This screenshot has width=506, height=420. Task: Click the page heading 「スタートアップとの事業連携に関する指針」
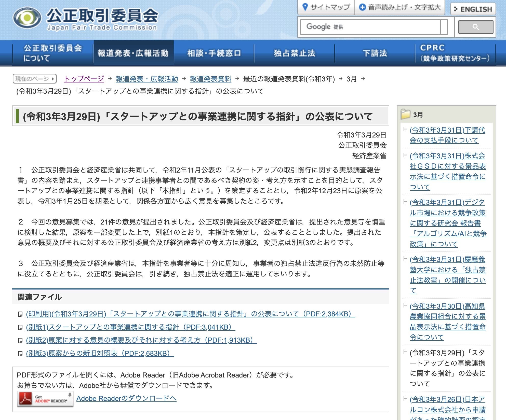coord(198,116)
